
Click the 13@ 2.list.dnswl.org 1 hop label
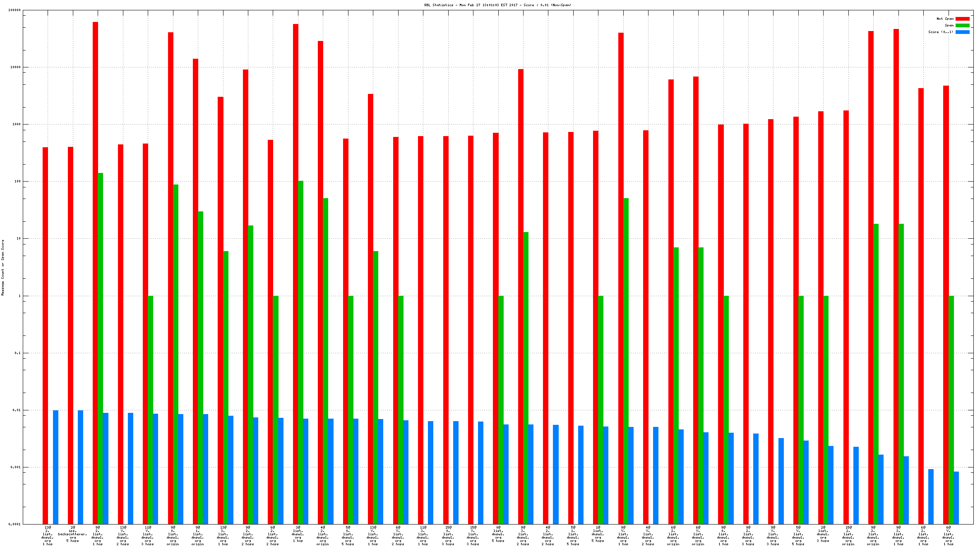(x=48, y=536)
